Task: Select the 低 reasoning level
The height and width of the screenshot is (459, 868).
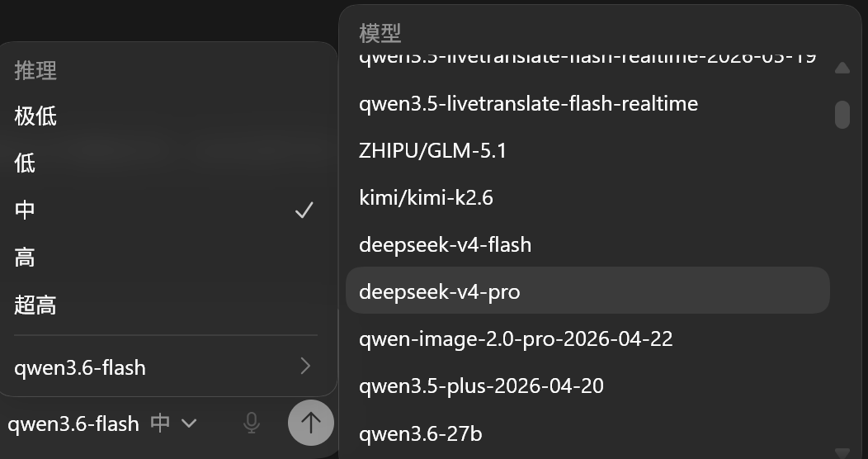Action: point(165,163)
